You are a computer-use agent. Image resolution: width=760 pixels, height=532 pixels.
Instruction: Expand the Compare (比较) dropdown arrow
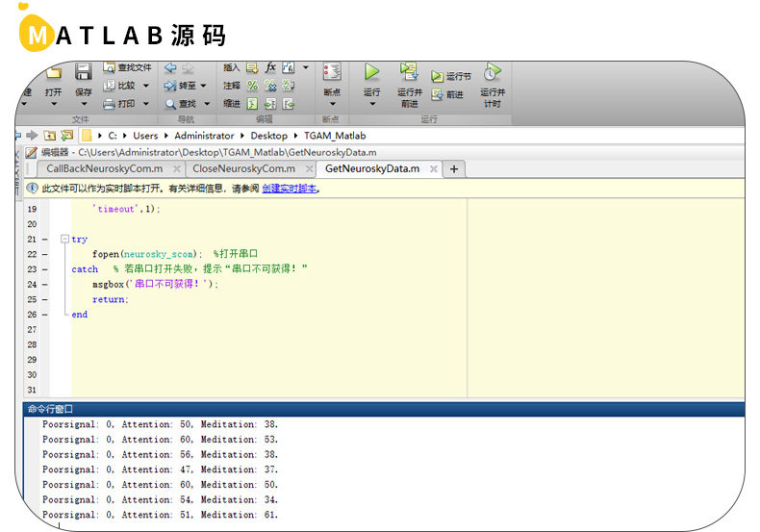(146, 86)
